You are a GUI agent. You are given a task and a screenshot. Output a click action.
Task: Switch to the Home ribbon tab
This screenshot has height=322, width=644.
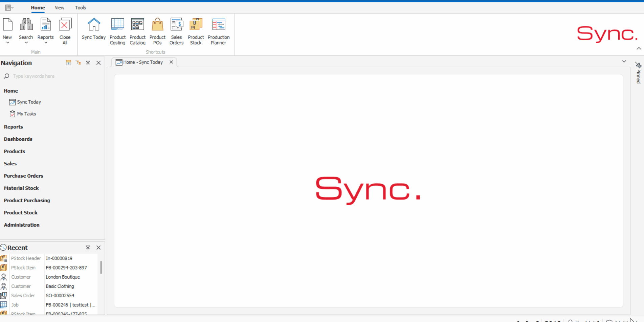(x=38, y=7)
